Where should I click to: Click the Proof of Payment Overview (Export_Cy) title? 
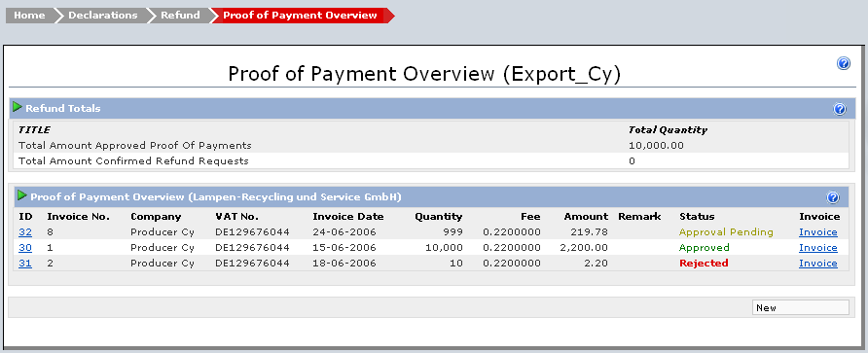(424, 74)
